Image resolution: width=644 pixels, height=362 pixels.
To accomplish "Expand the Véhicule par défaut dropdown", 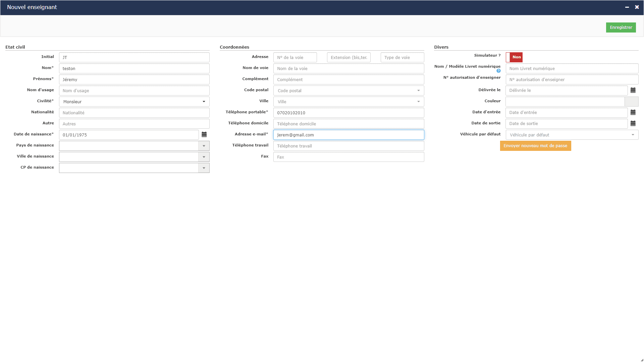I will point(572,135).
